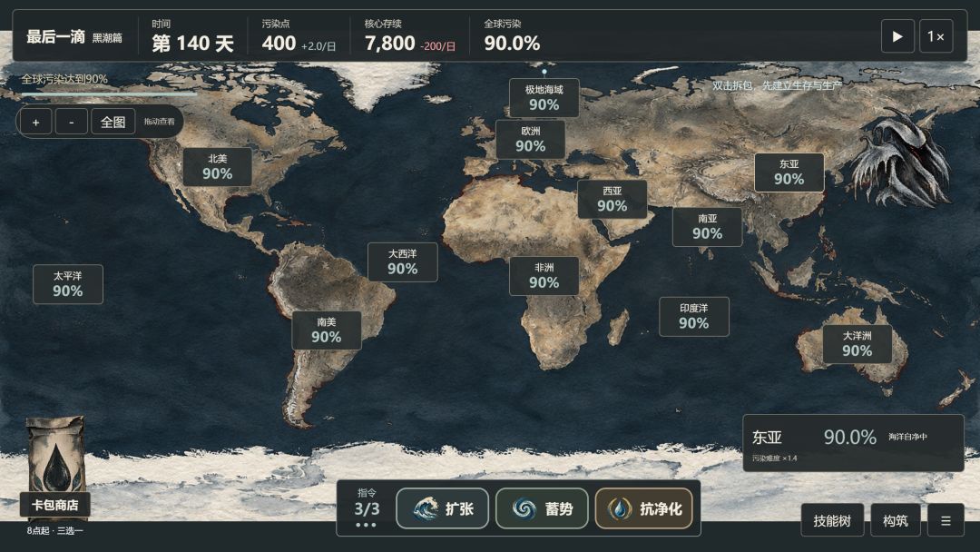
Task: Click the 极地海域 region marker
Action: coord(544,97)
